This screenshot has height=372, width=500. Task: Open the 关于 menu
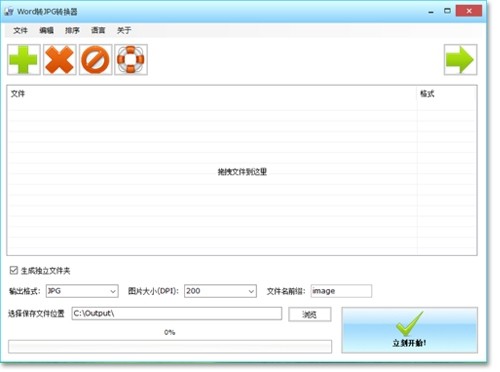coord(124,30)
